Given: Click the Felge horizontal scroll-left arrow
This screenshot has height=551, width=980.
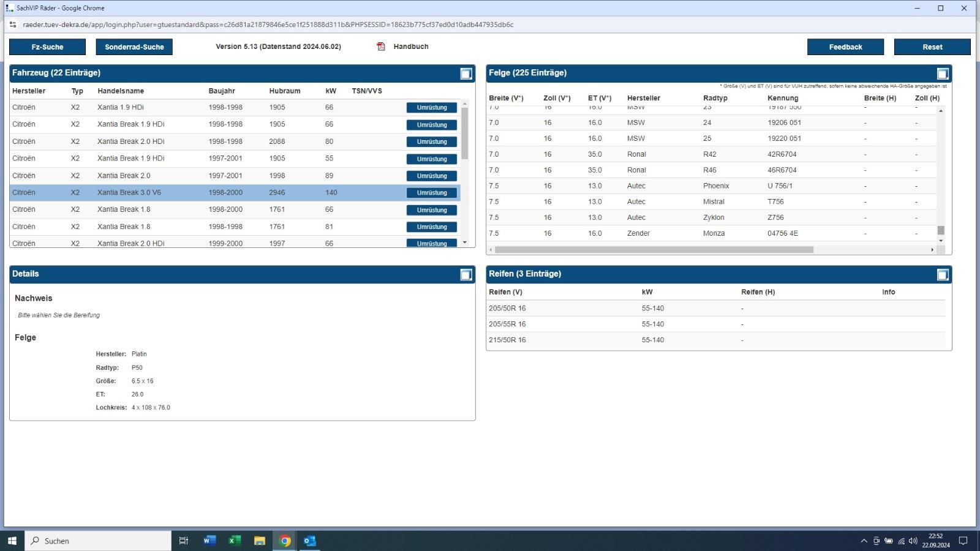Looking at the screenshot, I should point(491,250).
